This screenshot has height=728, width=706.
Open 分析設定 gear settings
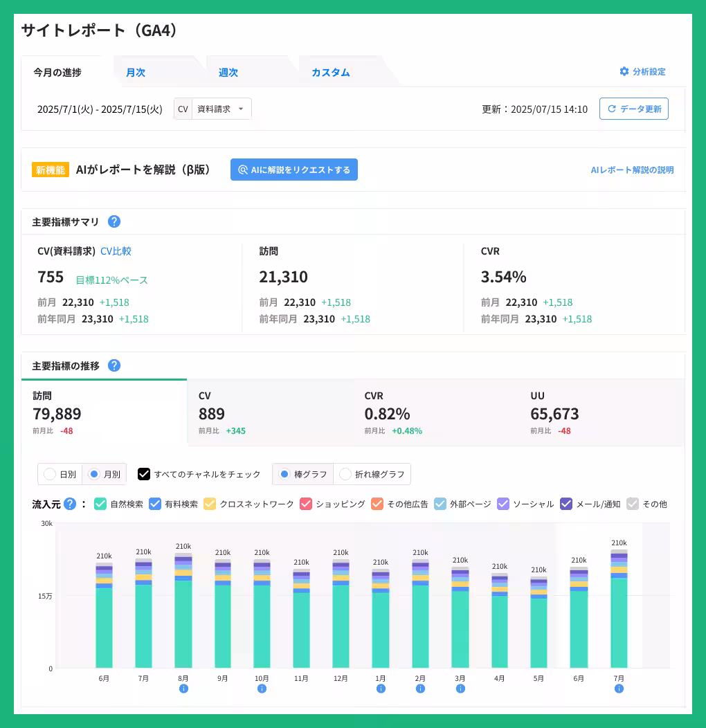(x=642, y=72)
